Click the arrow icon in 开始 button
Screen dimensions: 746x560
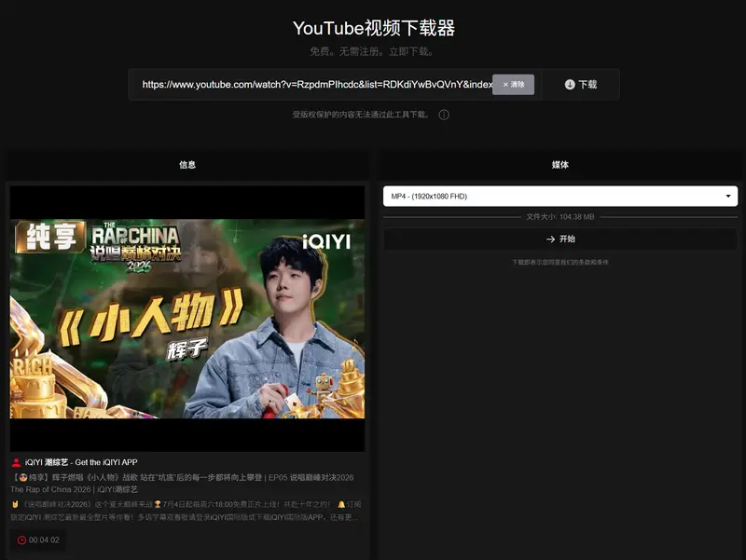tap(550, 239)
